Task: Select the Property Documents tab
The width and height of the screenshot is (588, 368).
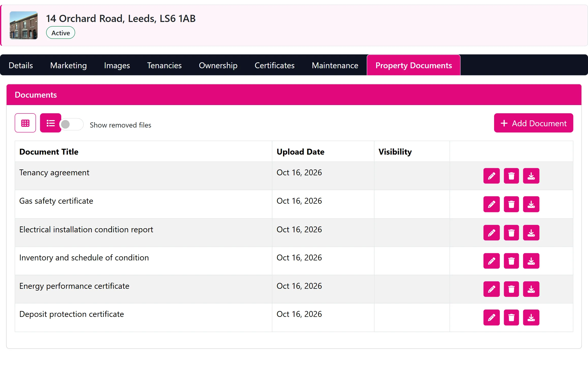Action: 414,65
